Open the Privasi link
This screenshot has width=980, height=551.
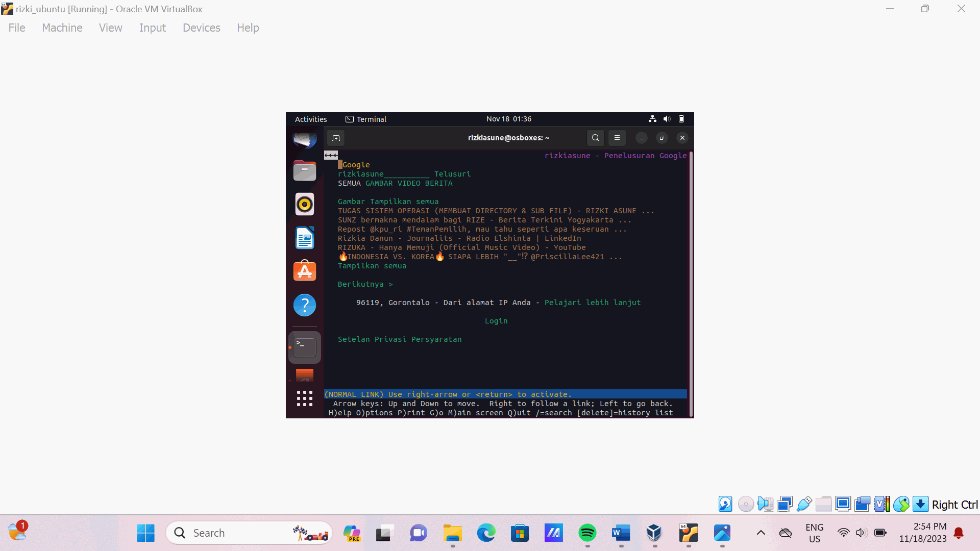point(390,339)
